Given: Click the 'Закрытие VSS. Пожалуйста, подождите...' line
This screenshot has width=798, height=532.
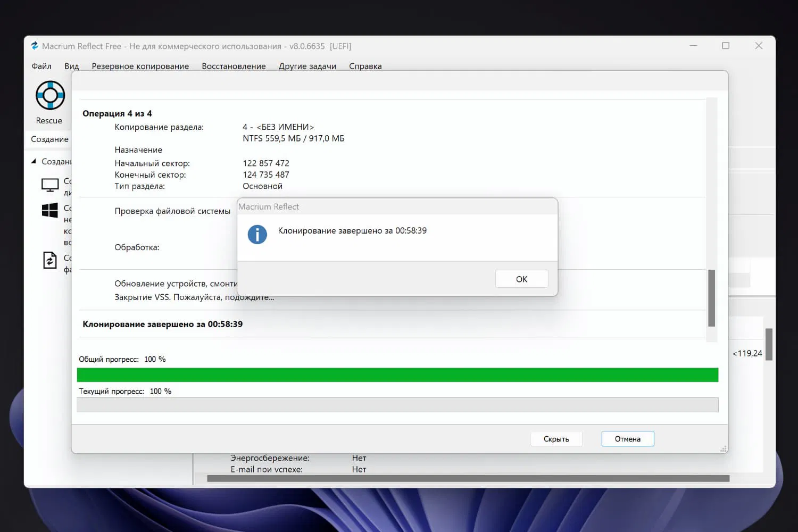Looking at the screenshot, I should coord(194,297).
